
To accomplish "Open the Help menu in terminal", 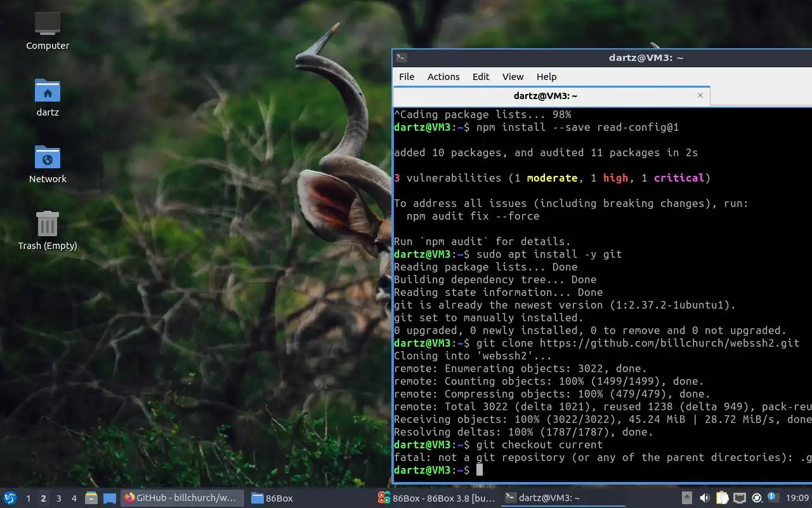I will 547,77.
